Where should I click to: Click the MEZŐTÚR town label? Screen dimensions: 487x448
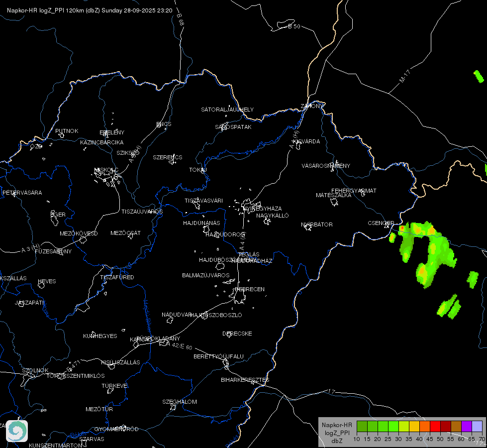(99, 409)
